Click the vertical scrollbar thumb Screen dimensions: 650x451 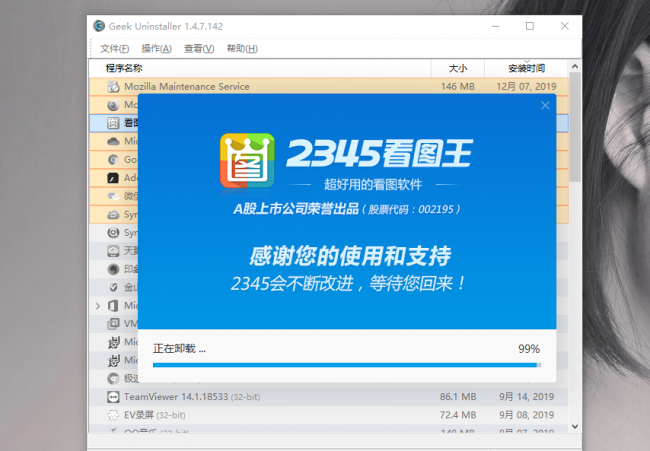[x=575, y=127]
